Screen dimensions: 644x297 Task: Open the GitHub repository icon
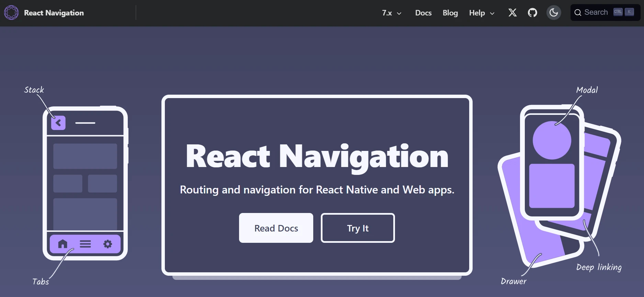point(532,13)
